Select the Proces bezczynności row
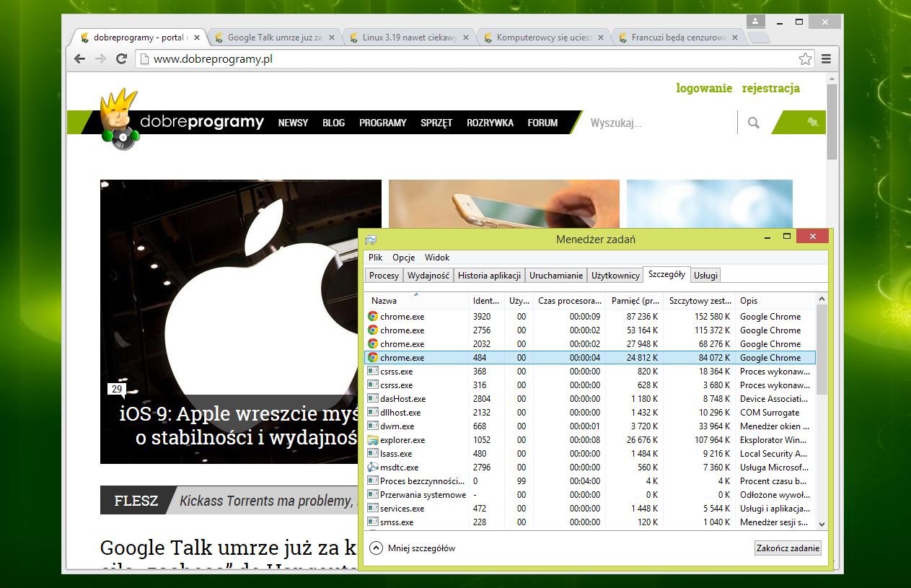This screenshot has width=911, height=588. point(591,481)
